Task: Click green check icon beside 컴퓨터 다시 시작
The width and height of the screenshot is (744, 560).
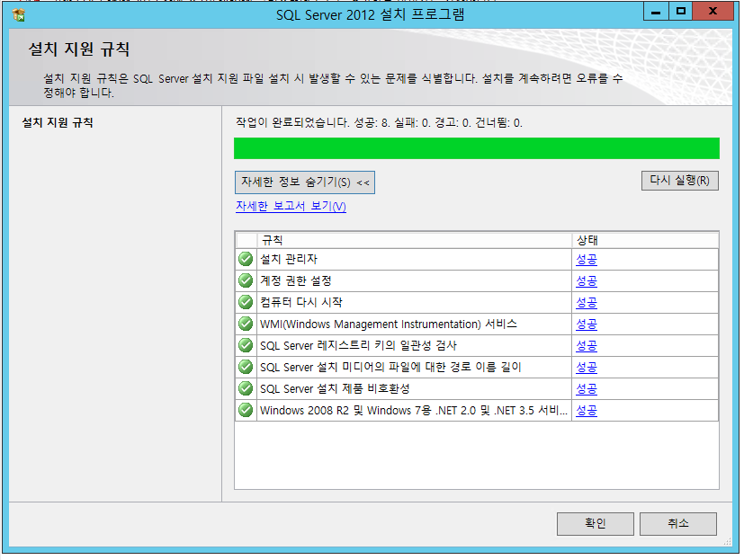Action: (246, 302)
